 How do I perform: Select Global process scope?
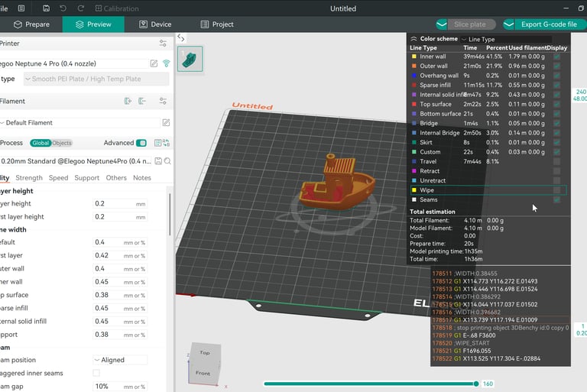tap(41, 143)
